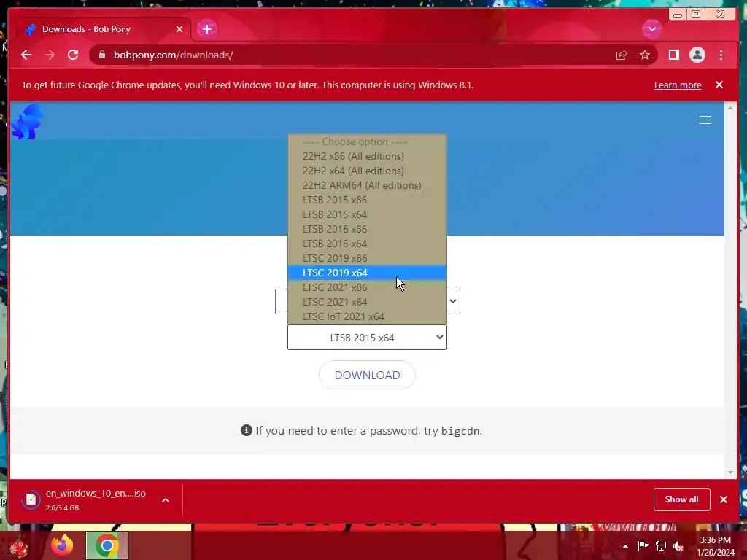Click the Bob Pony blue logo
This screenshot has height=560, width=747.
(27, 122)
